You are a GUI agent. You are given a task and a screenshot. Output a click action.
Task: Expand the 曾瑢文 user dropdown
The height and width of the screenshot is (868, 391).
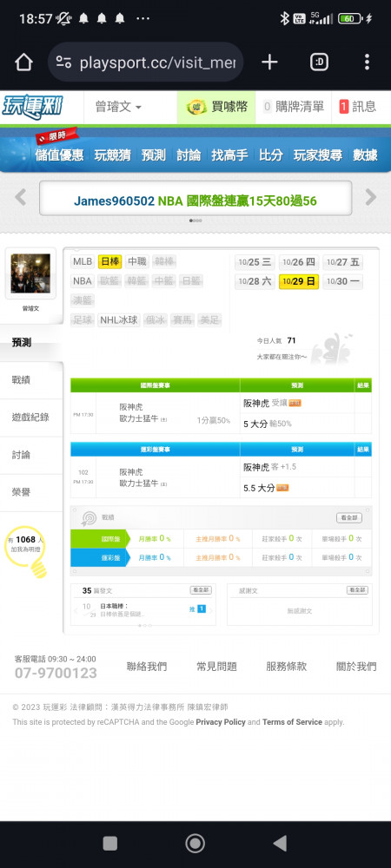pyautogui.click(x=118, y=108)
